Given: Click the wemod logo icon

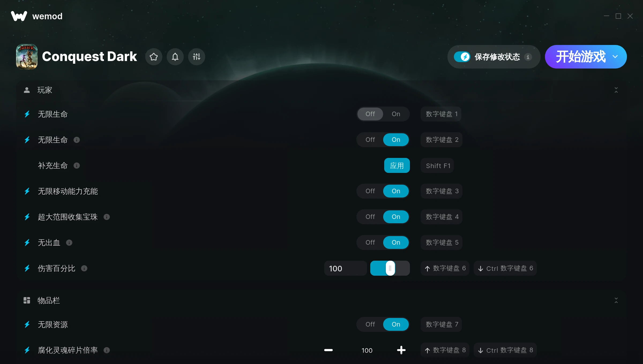Looking at the screenshot, I should click(19, 16).
